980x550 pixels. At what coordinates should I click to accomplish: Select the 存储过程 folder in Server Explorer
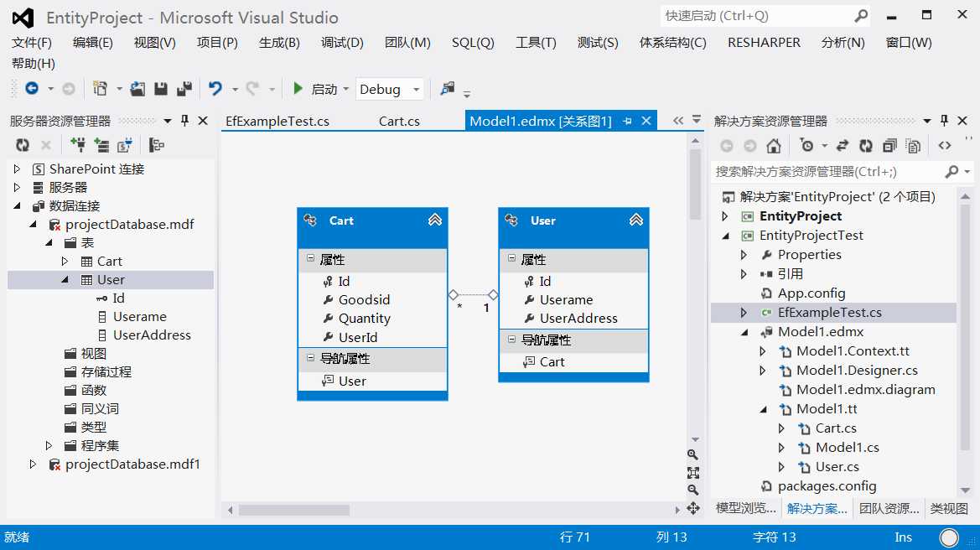coord(106,372)
